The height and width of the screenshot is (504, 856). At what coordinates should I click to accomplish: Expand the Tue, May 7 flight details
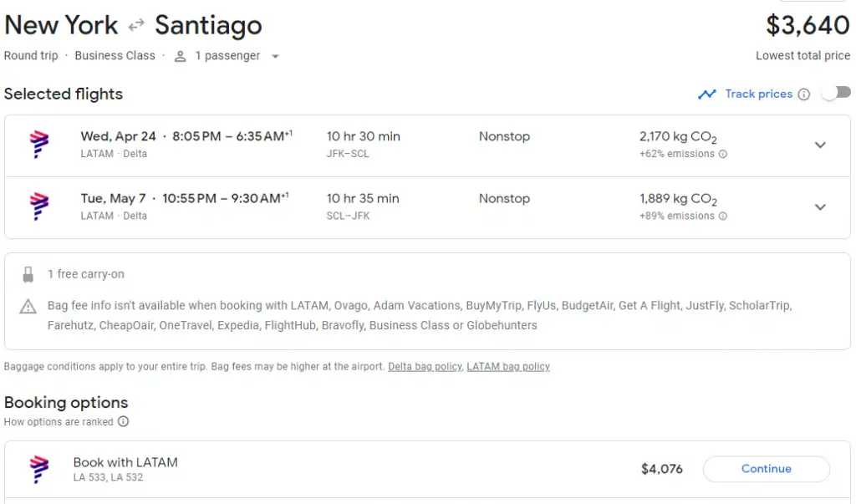click(x=820, y=206)
